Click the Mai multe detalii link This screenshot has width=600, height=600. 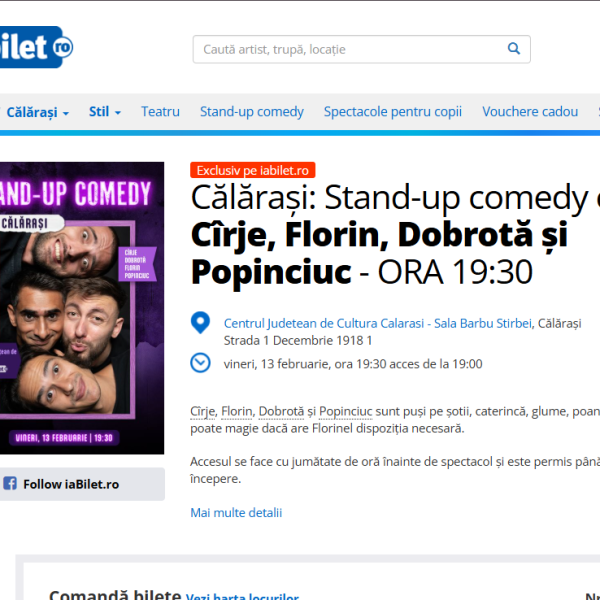click(236, 513)
